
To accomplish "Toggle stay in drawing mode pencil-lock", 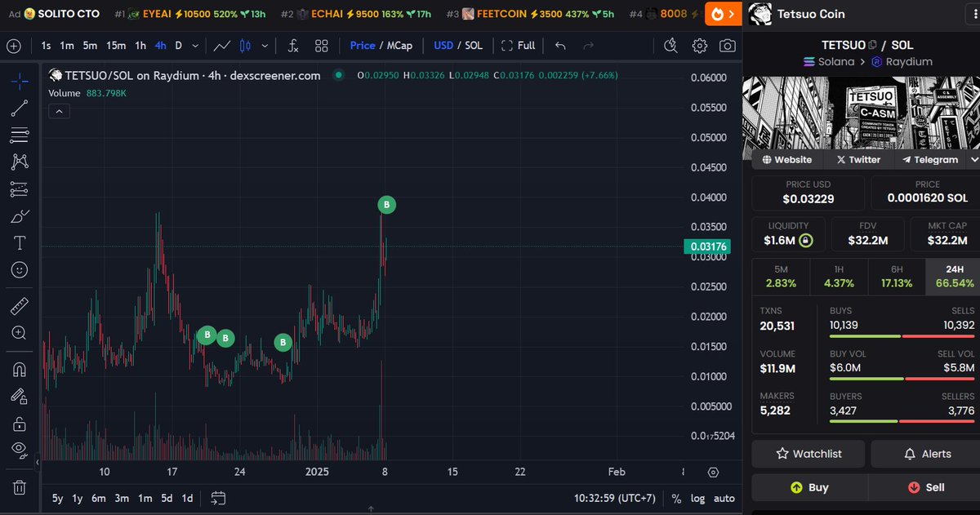I will (x=20, y=397).
